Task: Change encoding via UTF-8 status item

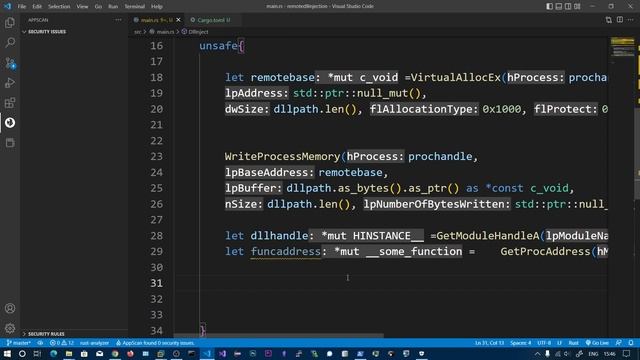Action: pos(544,343)
